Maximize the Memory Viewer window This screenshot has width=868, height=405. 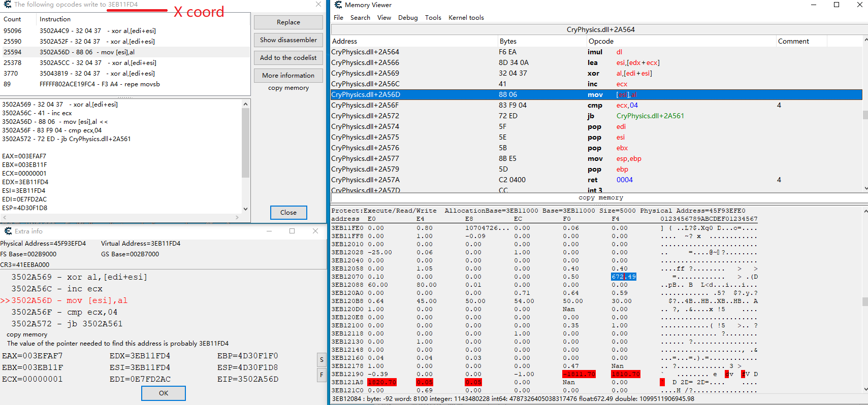[837, 5]
